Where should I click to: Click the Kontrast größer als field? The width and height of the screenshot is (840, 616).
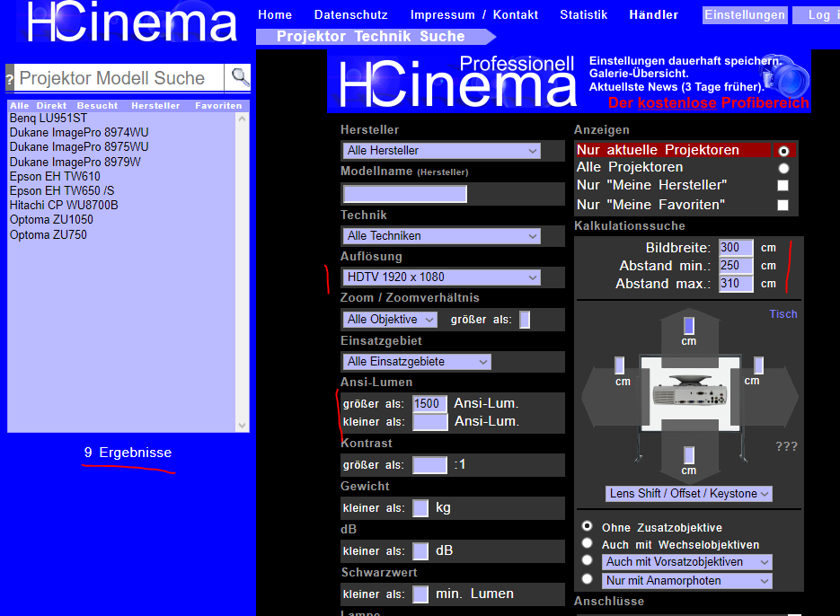429,465
